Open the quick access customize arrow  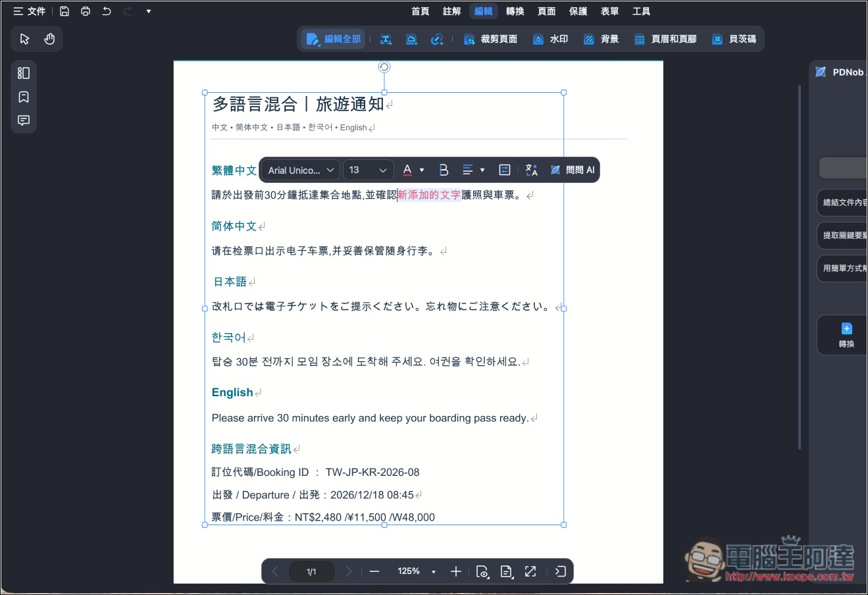149,11
